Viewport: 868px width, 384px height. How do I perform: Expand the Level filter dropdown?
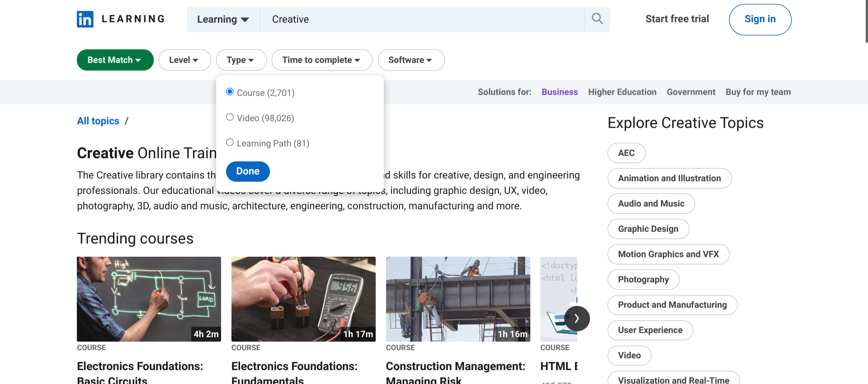pos(184,60)
